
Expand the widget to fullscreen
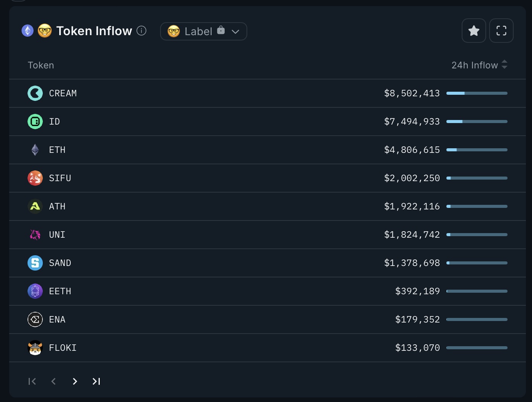pyautogui.click(x=501, y=31)
